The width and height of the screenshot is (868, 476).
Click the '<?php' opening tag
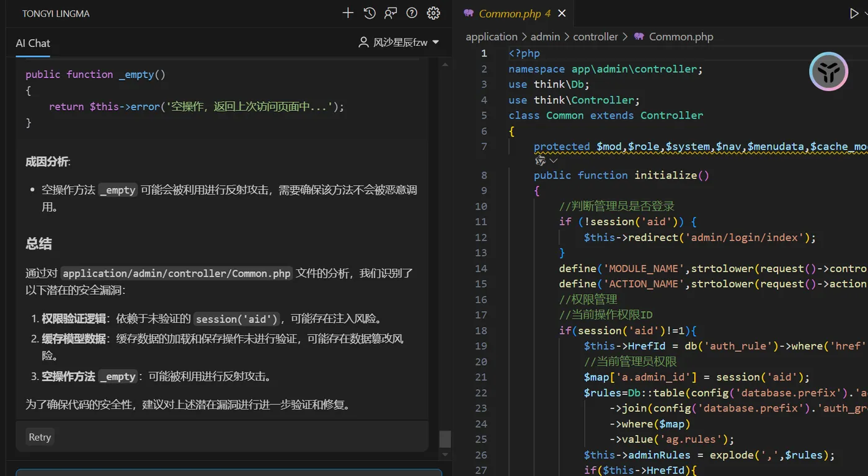pyautogui.click(x=524, y=53)
